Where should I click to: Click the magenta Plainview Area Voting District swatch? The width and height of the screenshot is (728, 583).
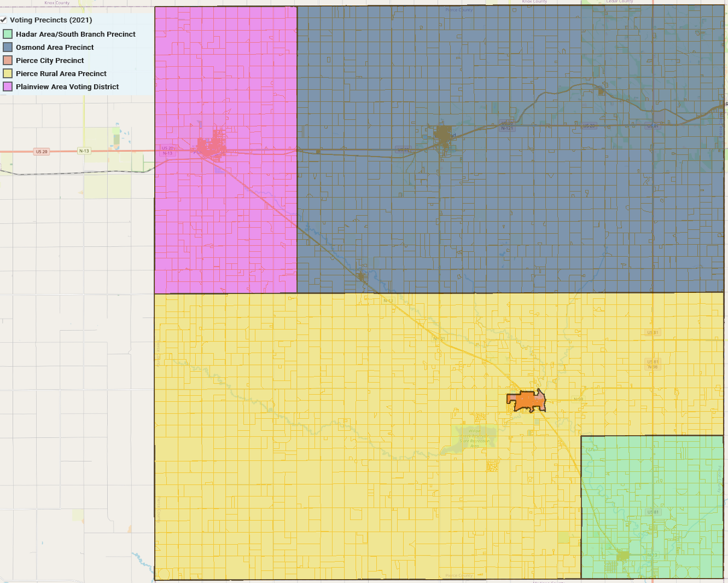[x=8, y=86]
